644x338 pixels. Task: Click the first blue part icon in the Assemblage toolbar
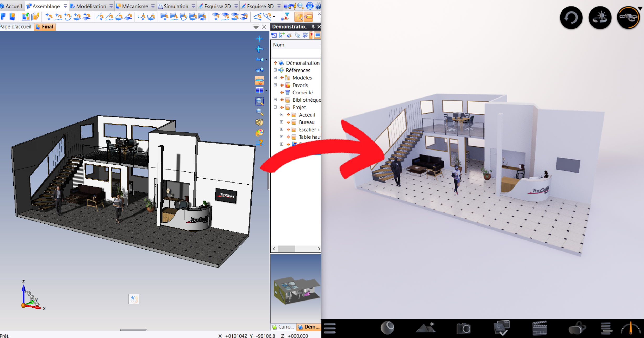coord(3,17)
